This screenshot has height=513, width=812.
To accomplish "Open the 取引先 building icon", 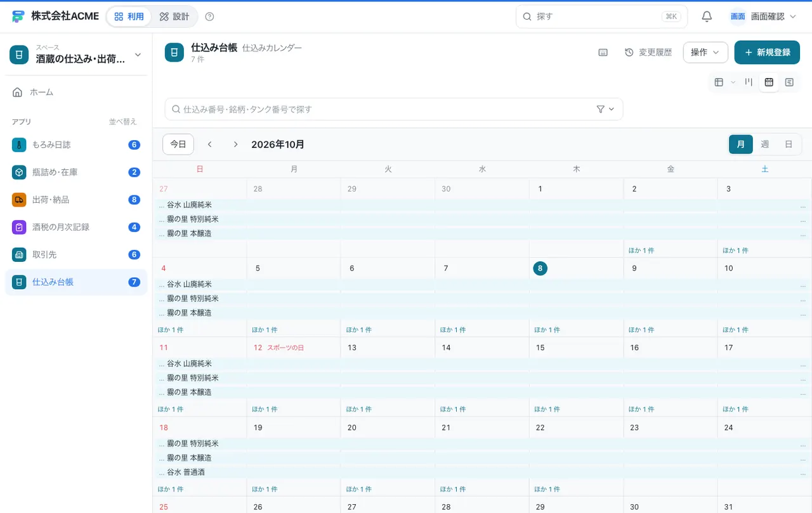I will [x=19, y=254].
